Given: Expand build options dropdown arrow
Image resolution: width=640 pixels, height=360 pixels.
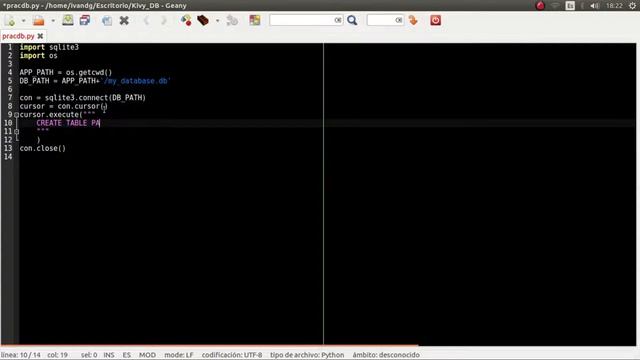Looking at the screenshot, I should [218, 20].
